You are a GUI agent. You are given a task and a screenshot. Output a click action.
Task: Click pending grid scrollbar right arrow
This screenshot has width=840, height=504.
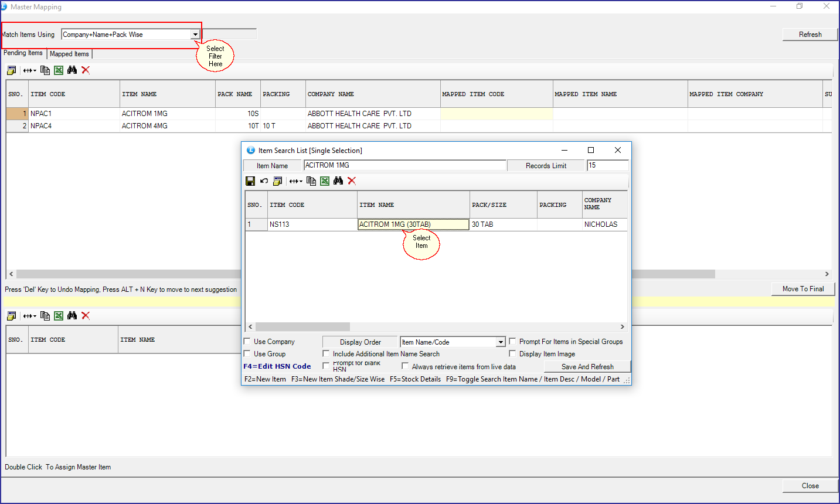tap(827, 274)
